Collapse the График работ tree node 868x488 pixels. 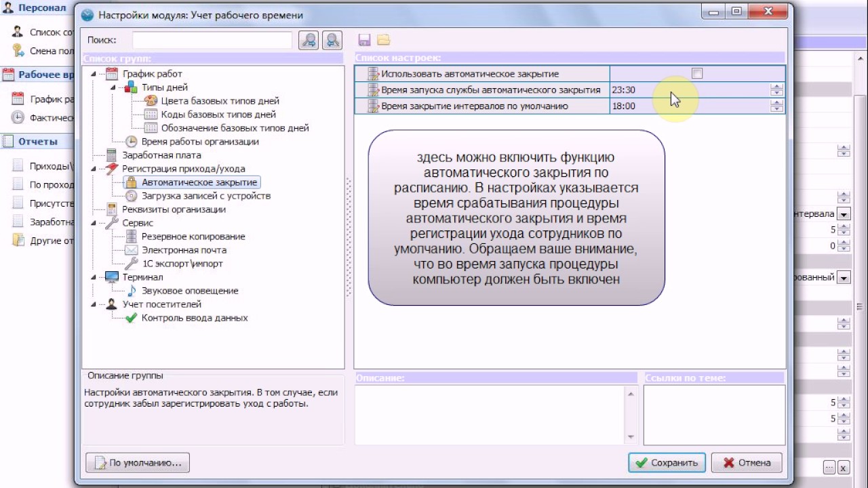[94, 74]
